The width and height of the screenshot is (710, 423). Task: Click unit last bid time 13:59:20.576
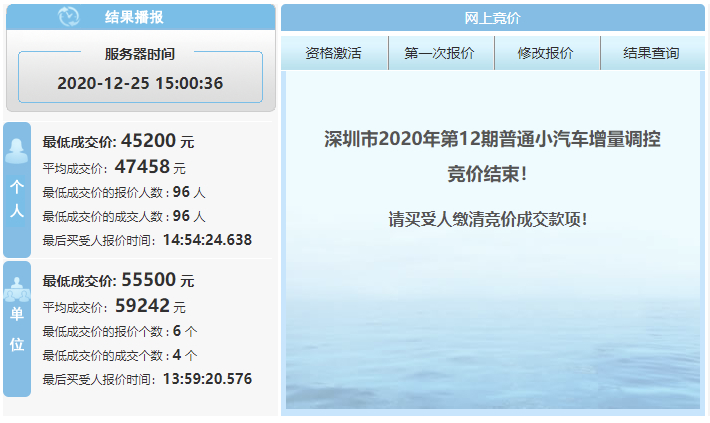(207, 379)
